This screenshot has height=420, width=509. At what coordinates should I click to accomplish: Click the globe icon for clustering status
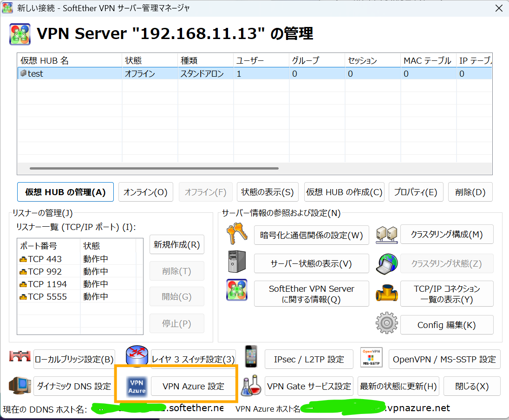tap(385, 264)
